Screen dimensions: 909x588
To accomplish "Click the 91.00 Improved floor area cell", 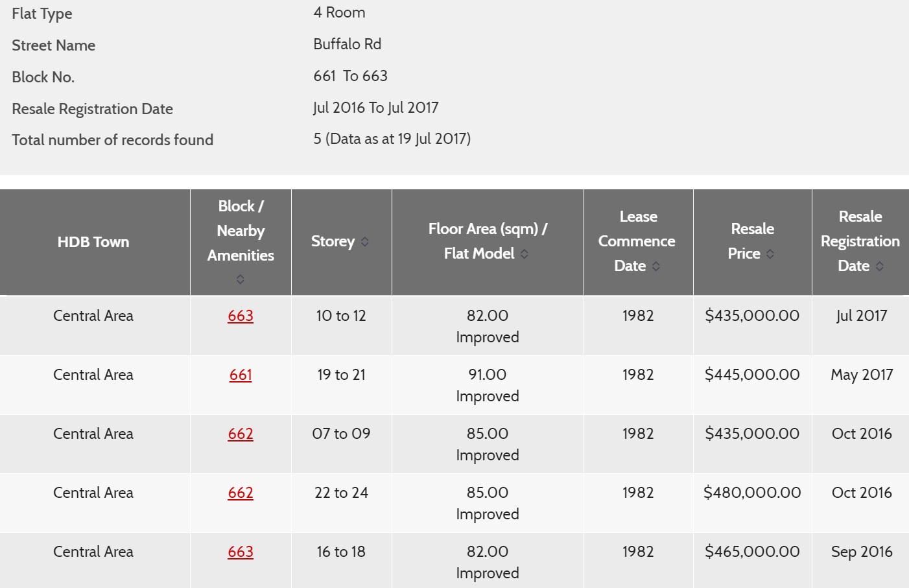I will tap(488, 384).
